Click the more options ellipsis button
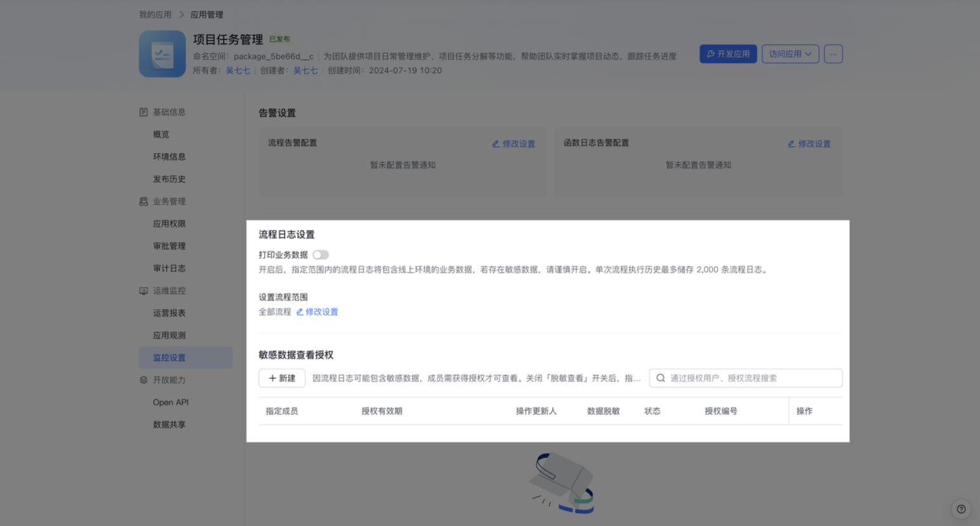Viewport: 980px width, 526px height. [833, 54]
